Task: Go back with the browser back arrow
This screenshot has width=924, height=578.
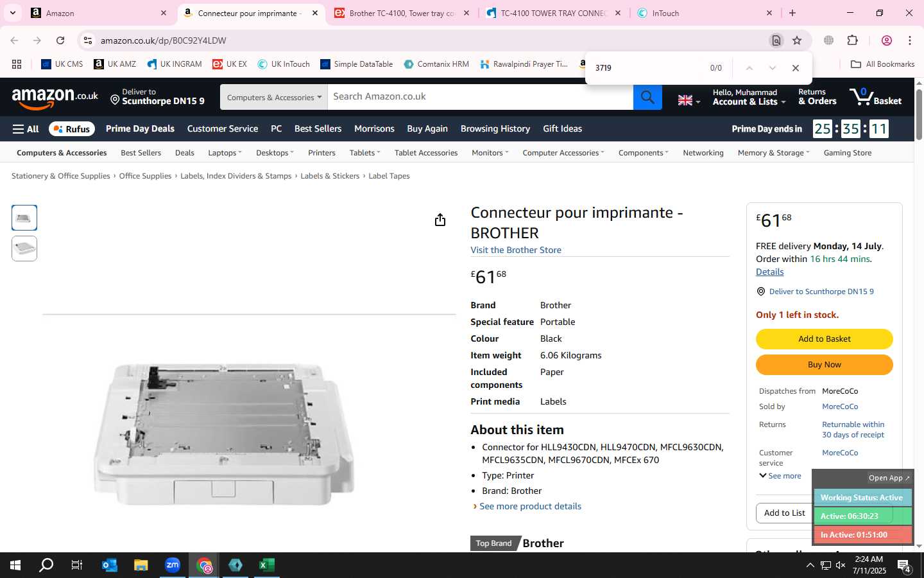Action: coord(14,40)
